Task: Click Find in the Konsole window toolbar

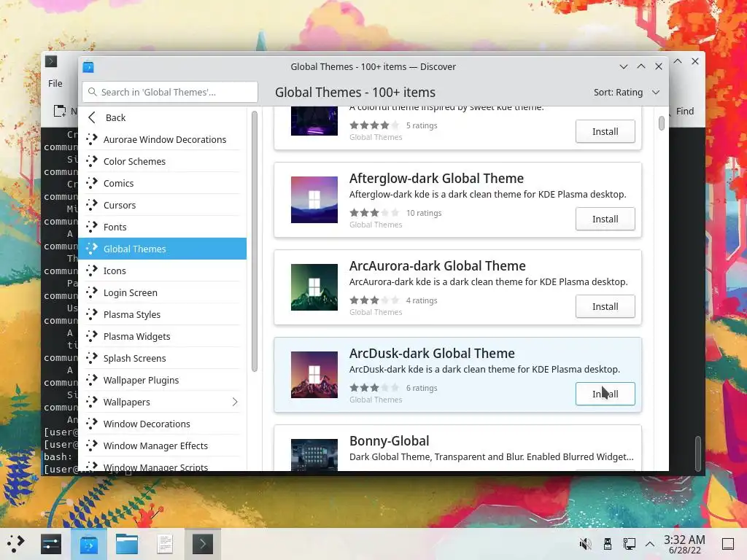Action: [684, 111]
